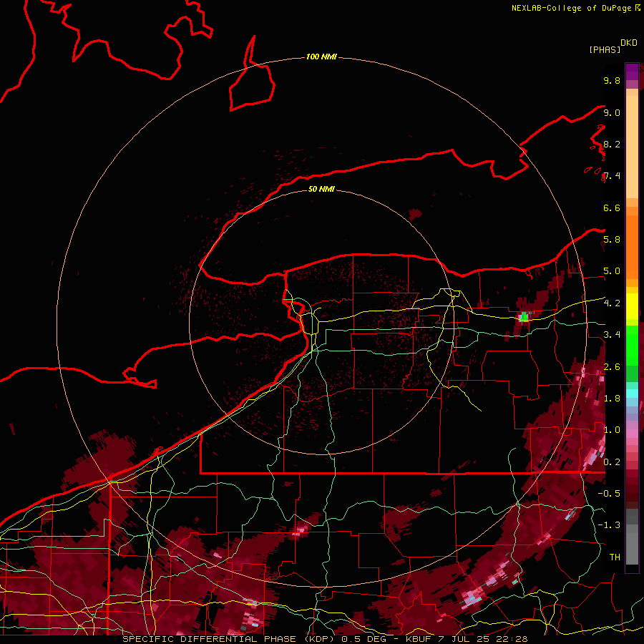Click the bright green radar echo on map
The height and width of the screenshot is (644, 644).
(x=524, y=317)
